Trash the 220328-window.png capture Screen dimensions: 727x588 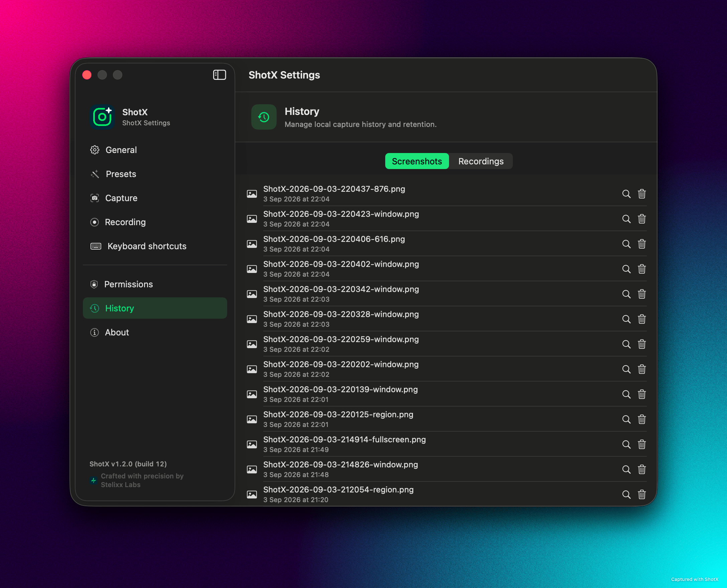point(641,319)
